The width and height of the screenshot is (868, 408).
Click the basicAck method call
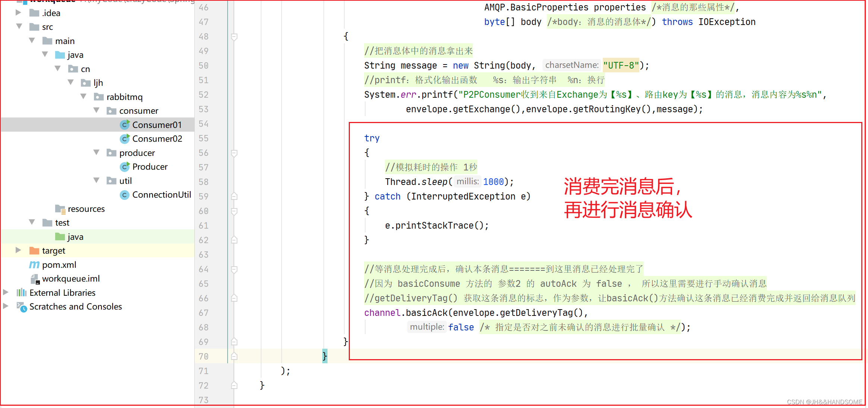click(427, 313)
